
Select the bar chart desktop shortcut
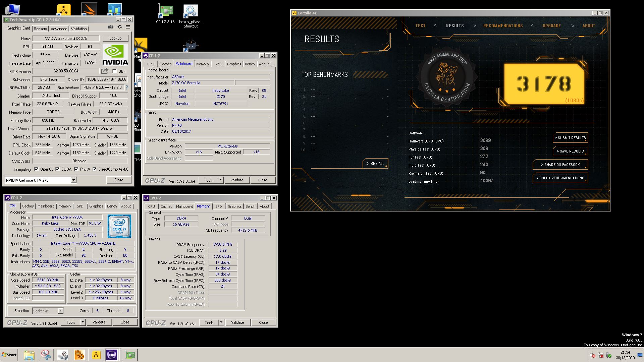[x=114, y=9]
